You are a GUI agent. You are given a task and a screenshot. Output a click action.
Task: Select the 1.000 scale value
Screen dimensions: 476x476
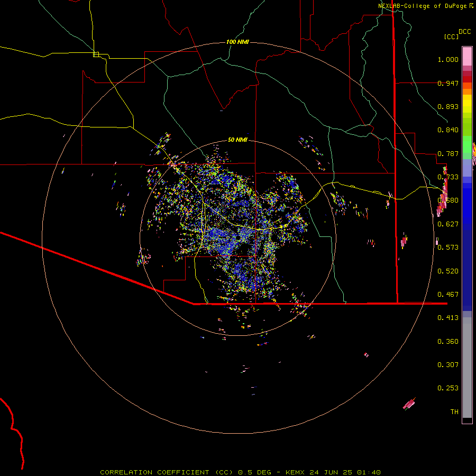[x=448, y=59]
